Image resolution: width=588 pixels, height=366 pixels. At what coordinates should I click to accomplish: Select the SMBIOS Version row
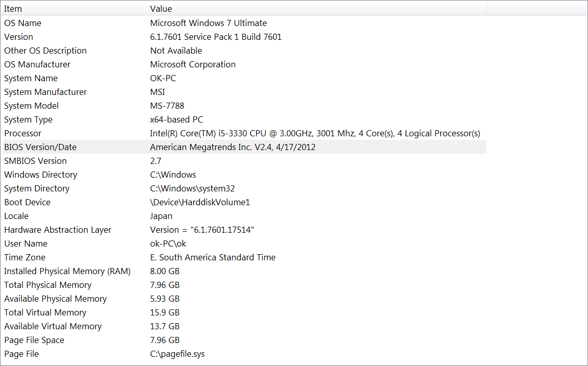coord(244,161)
